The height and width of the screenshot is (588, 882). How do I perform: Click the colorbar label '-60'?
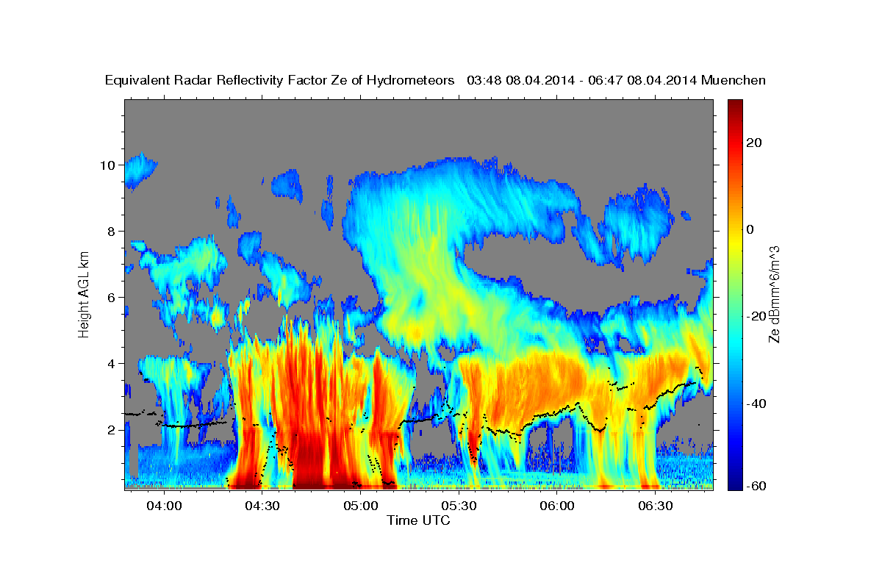[x=756, y=485]
